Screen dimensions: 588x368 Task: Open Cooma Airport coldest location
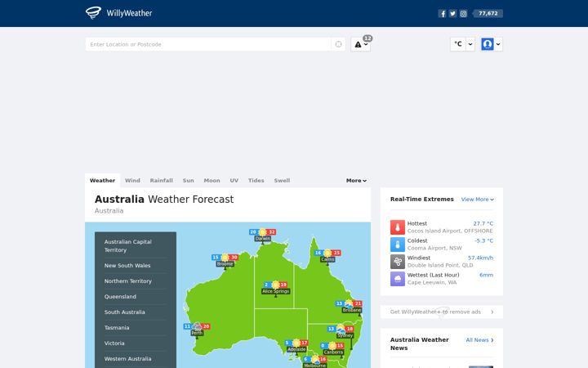pos(434,249)
